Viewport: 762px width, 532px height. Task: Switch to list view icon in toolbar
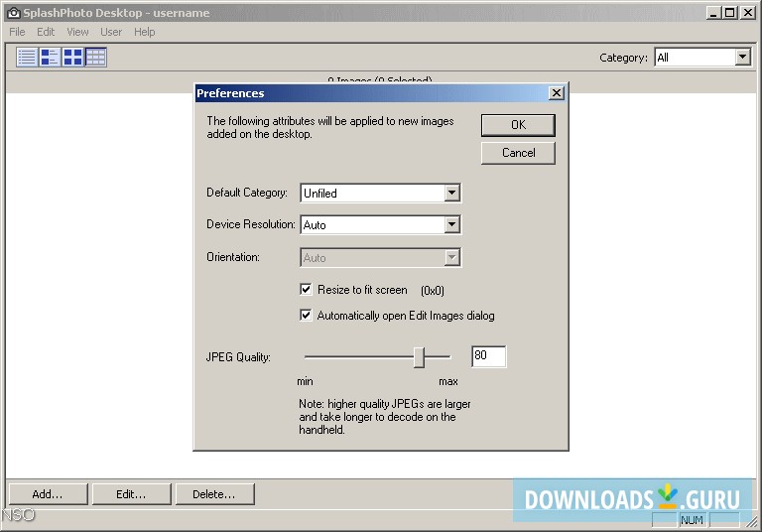coord(27,57)
